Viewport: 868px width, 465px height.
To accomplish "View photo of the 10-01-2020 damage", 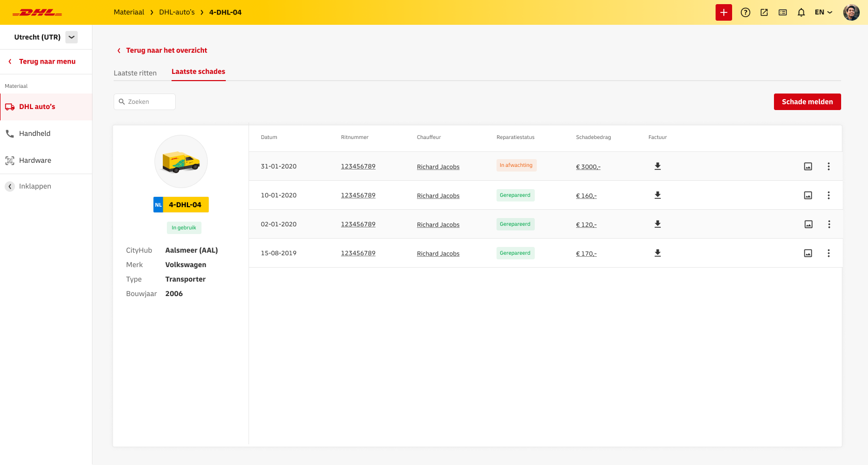I will 808,195.
